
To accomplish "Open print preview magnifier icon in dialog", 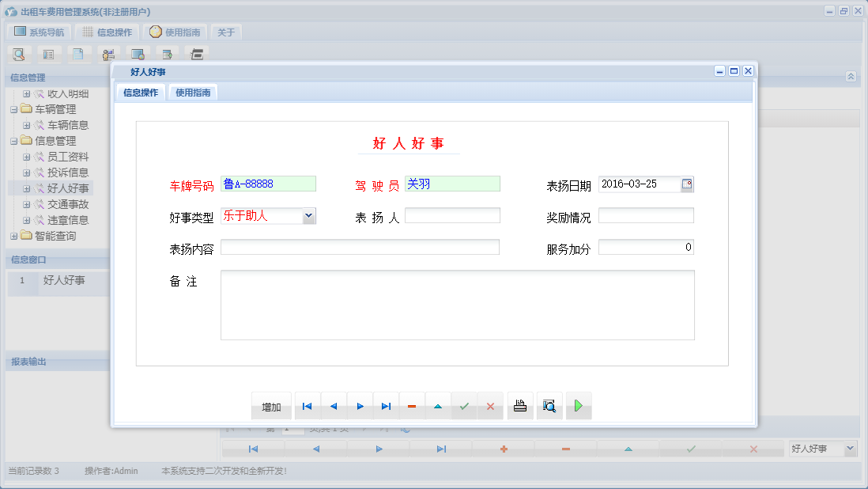I will [x=549, y=407].
